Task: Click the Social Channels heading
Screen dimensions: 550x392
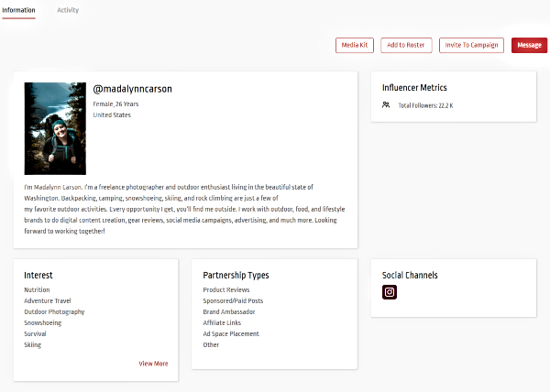Action: pos(410,276)
